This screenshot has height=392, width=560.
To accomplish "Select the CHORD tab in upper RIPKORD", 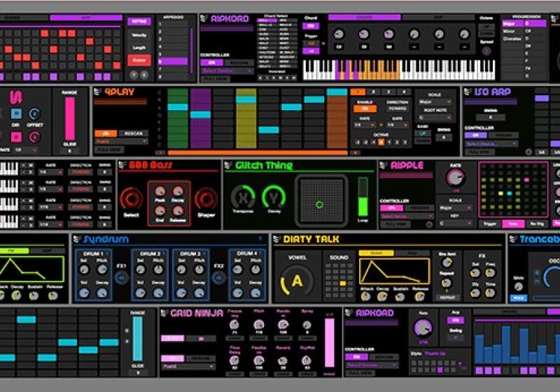I will (364, 17).
